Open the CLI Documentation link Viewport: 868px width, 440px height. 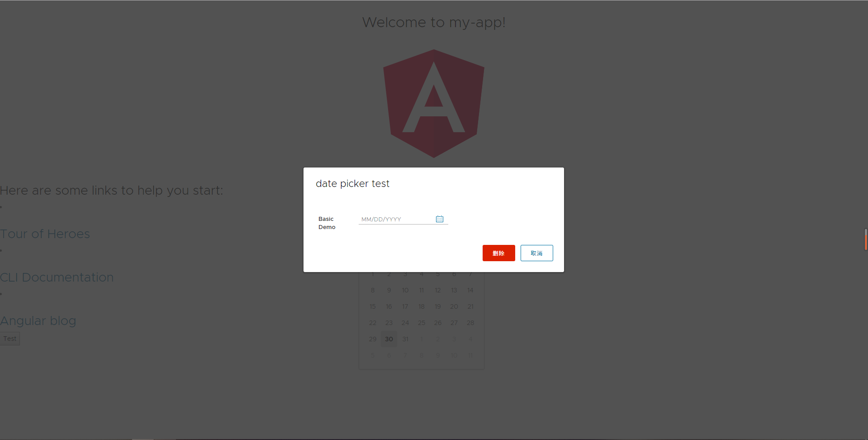(57, 277)
